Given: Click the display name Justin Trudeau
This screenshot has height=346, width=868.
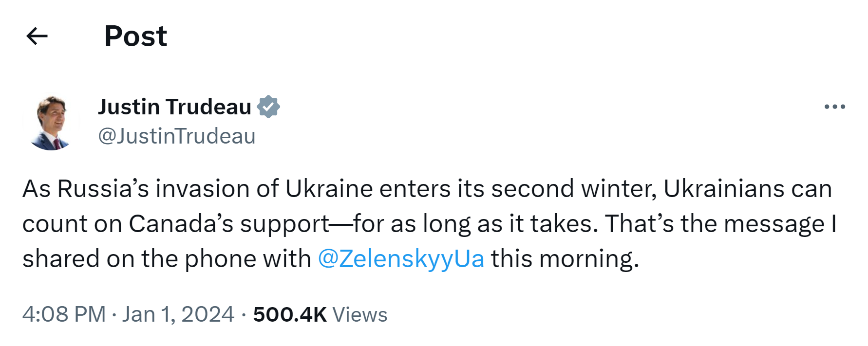Looking at the screenshot, I should [174, 107].
